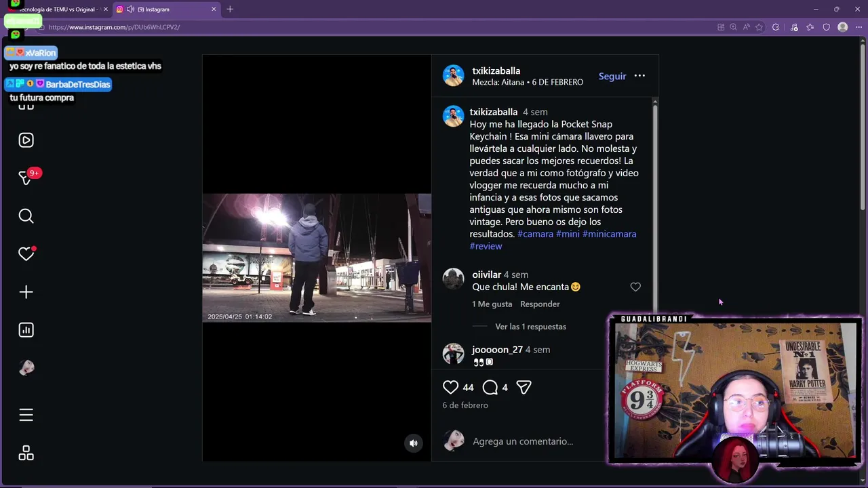Screen dimensions: 868x488
Task: Create new post with plus icon
Action: tap(26, 292)
